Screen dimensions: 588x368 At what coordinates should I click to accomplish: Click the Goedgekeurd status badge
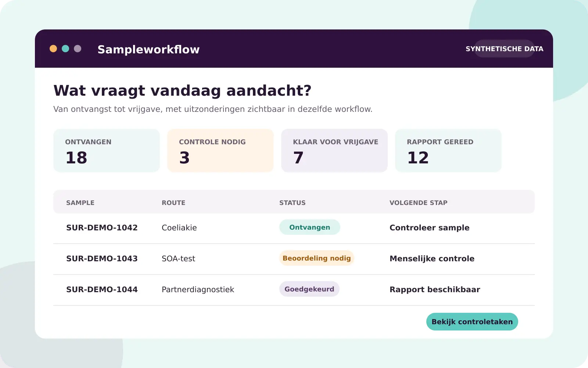tap(309, 289)
